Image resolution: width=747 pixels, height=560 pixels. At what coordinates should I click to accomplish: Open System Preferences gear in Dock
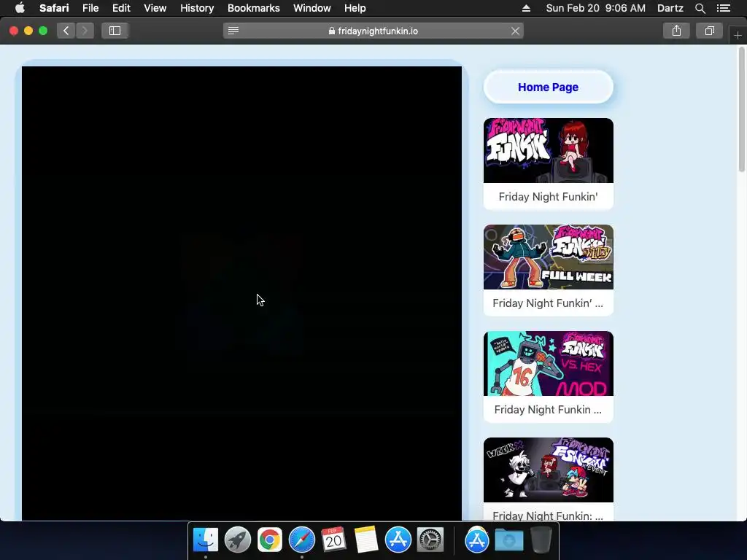point(430,540)
